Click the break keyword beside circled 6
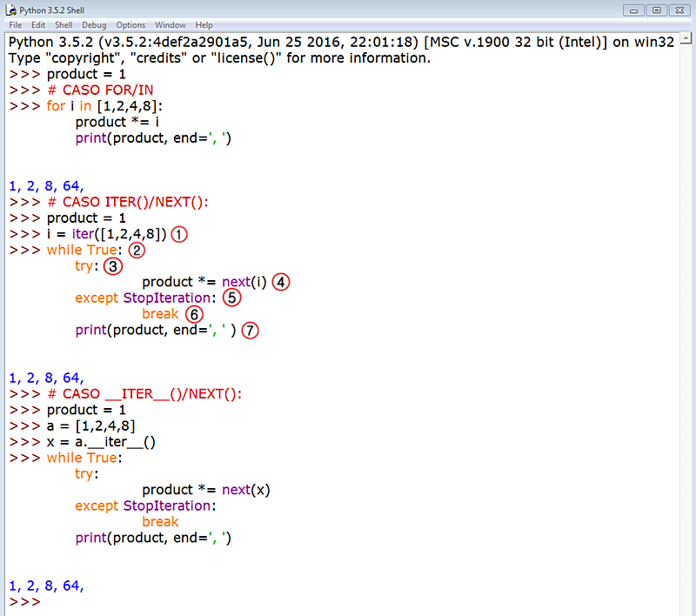696x616 pixels. click(160, 314)
